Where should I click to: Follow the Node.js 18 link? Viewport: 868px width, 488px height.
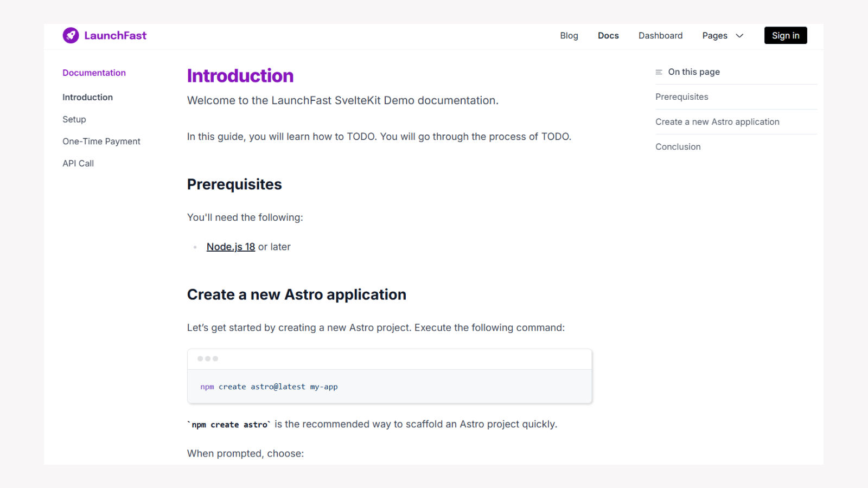tap(231, 247)
